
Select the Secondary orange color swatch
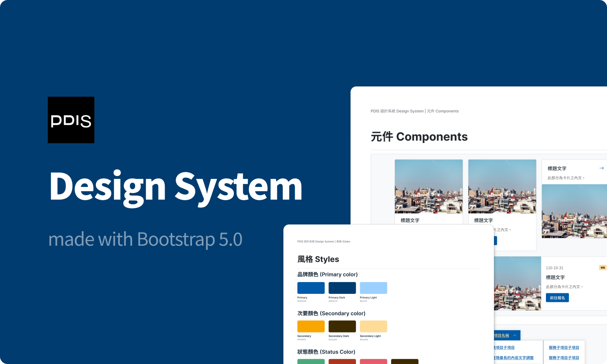[x=311, y=326]
